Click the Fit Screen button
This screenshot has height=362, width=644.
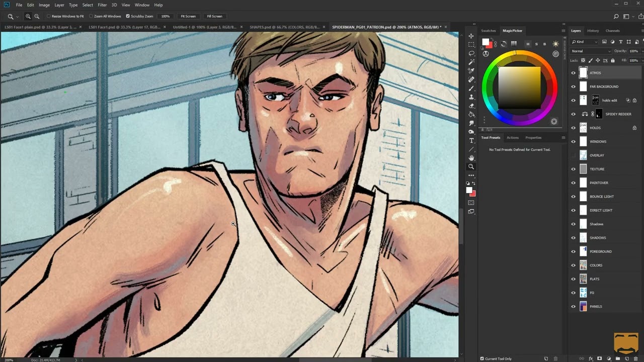[189, 16]
